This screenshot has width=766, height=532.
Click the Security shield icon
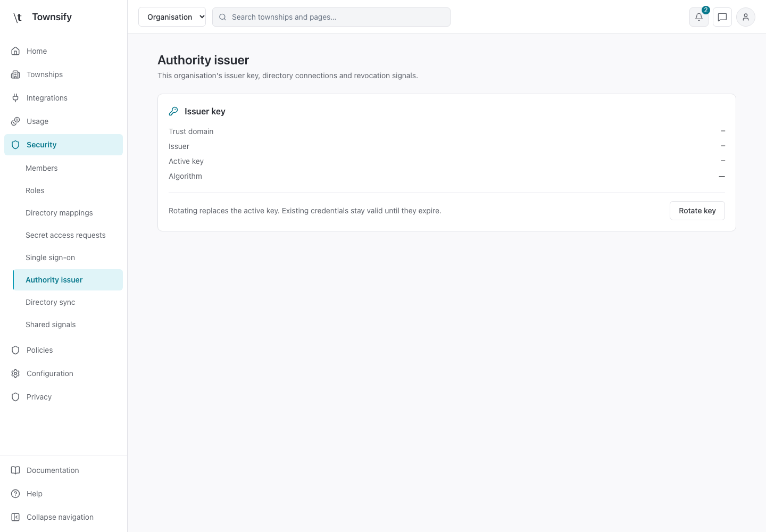point(15,145)
